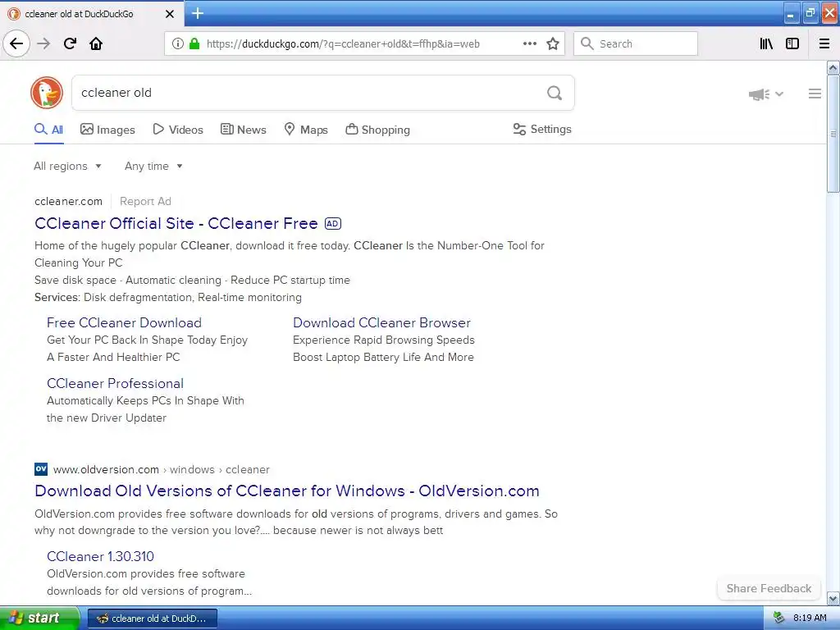Click the OldVersion.com favicon

[41, 469]
